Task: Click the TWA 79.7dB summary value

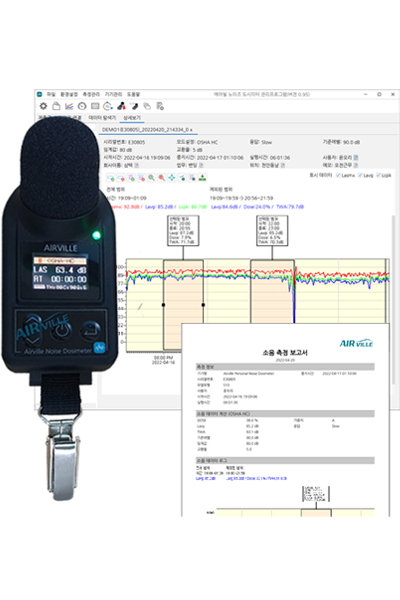Action: 290,207
